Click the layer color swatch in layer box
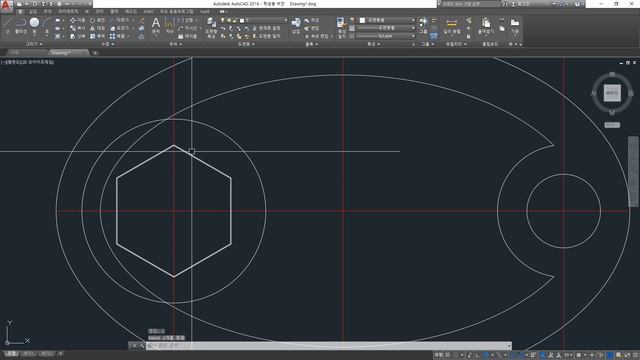The image size is (640, 360). pos(242,20)
